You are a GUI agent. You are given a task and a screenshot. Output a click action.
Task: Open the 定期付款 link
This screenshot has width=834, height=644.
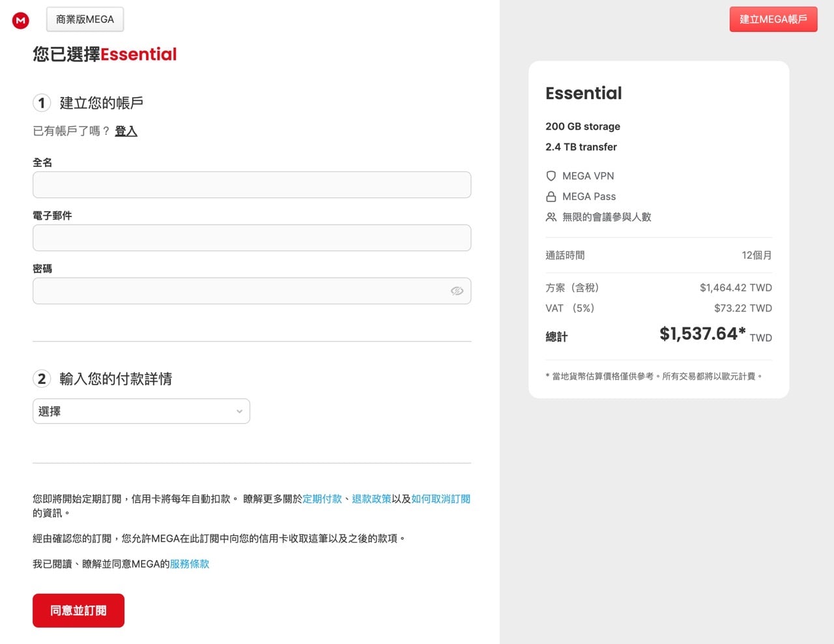322,499
